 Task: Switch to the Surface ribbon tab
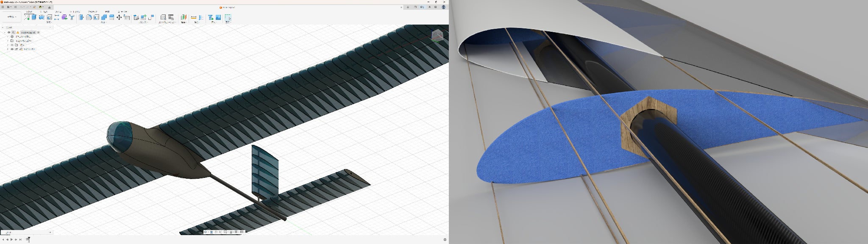click(44, 12)
